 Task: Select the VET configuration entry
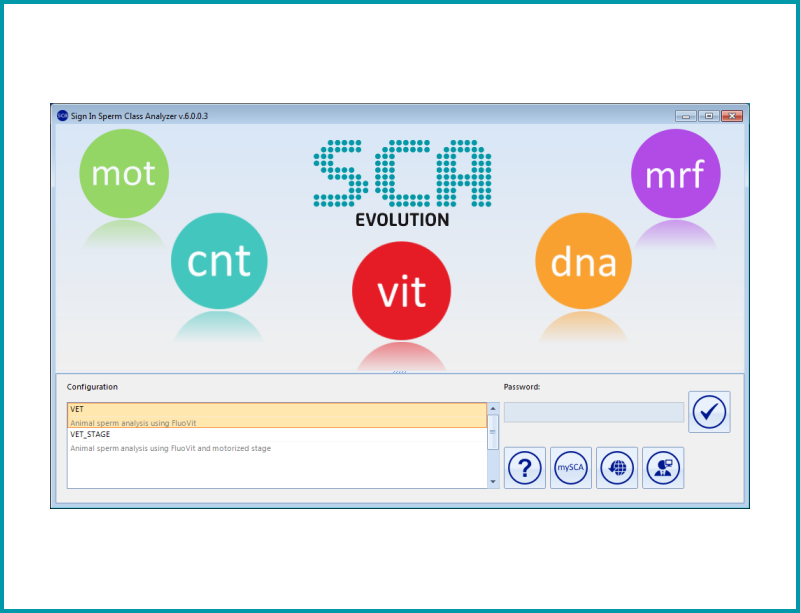pos(277,415)
